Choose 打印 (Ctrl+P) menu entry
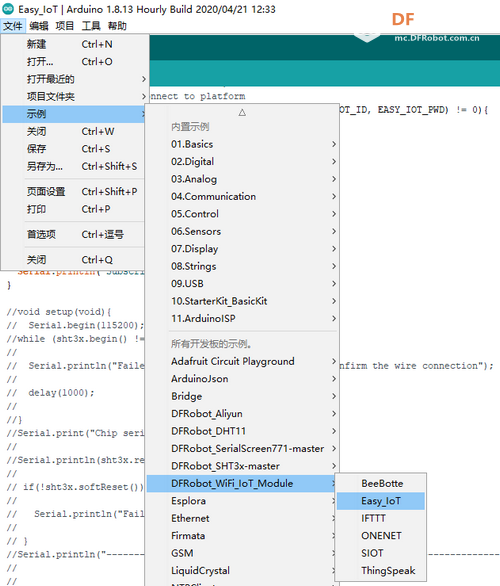The height and width of the screenshot is (586, 500). [x=74, y=209]
